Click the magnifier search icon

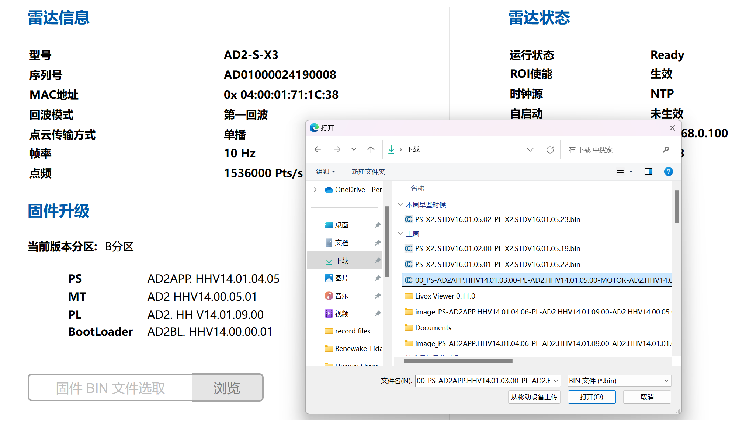[x=665, y=150]
